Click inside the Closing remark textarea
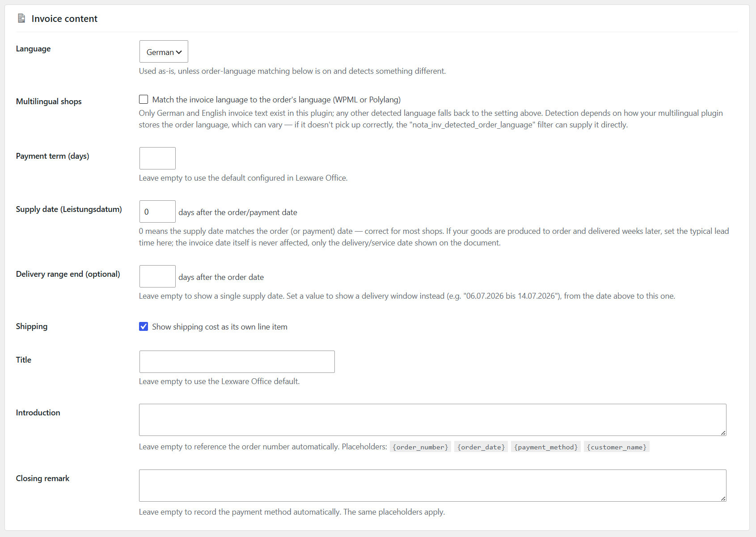 point(432,486)
